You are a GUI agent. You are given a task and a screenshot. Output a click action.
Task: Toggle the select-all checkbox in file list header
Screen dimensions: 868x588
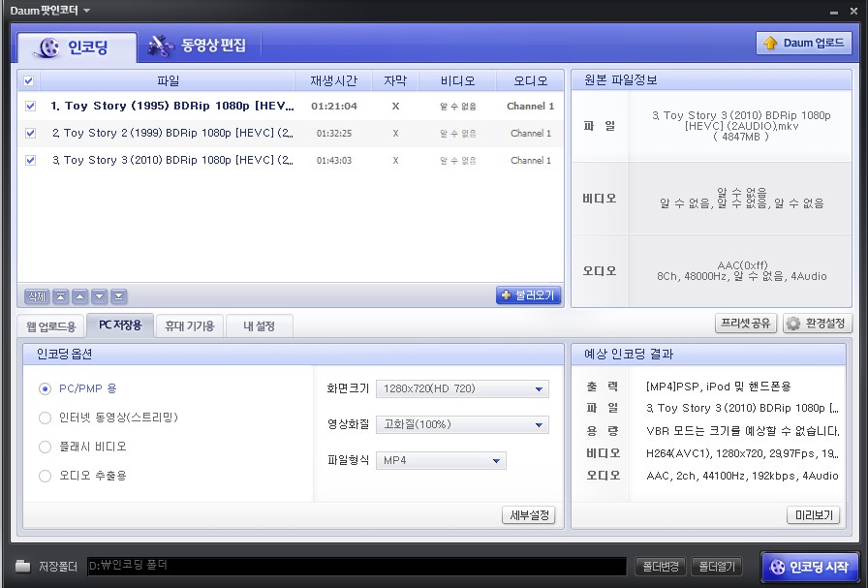(29, 80)
